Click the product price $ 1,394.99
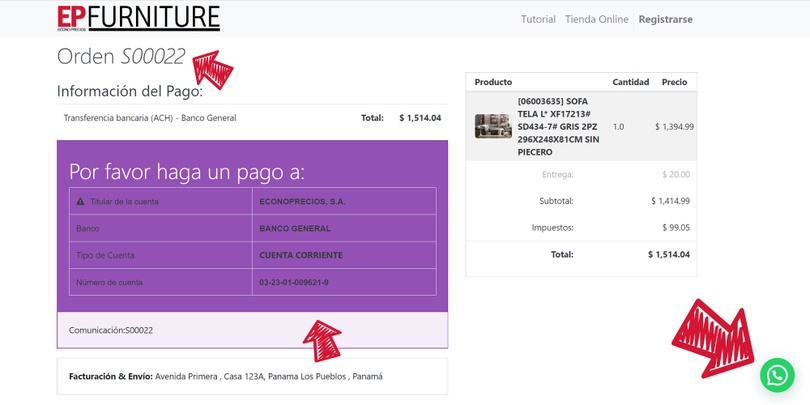This screenshot has height=405, width=810. point(674,127)
